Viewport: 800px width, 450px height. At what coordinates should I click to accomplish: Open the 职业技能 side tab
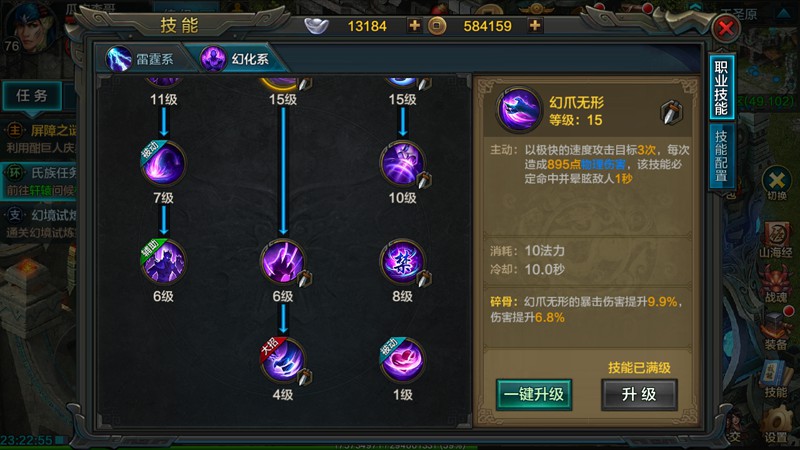[x=721, y=88]
